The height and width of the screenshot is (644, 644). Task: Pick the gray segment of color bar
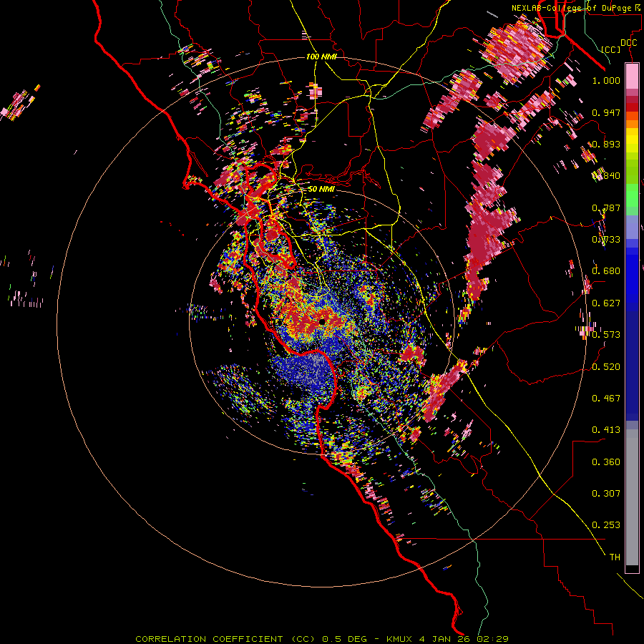tap(632, 497)
